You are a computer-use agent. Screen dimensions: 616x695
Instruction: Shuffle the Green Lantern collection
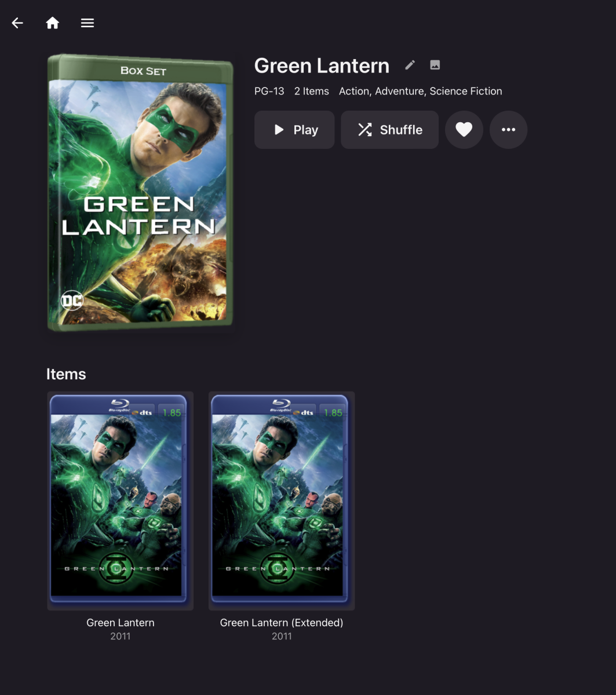point(389,130)
